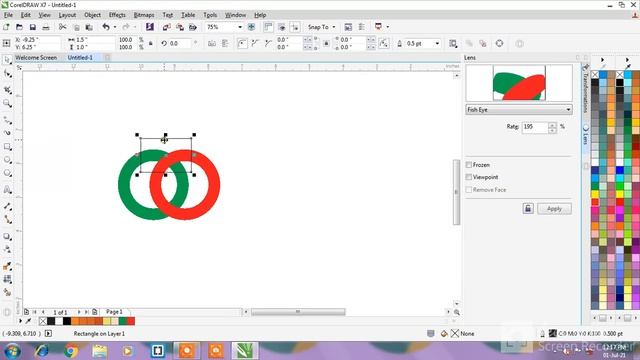Select the Drop Shadow tool

(7, 236)
